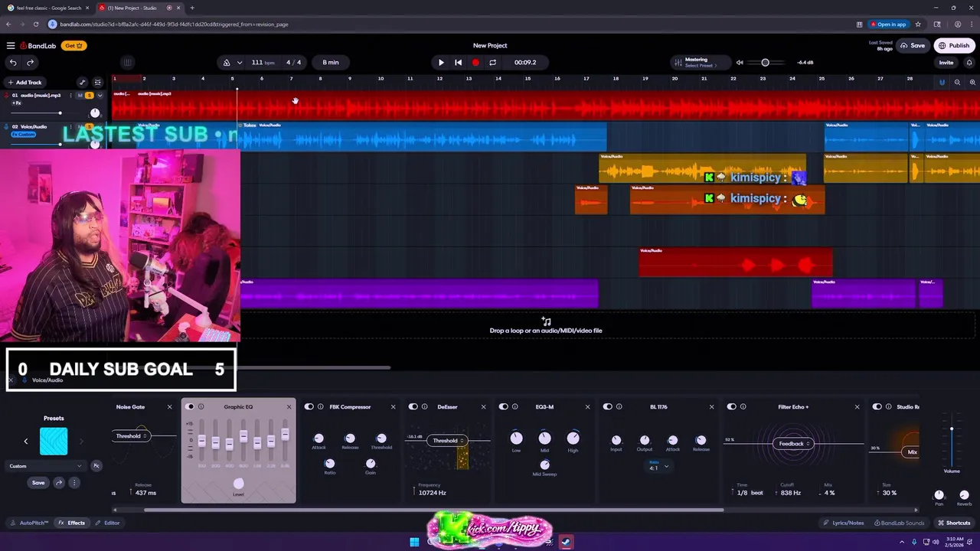Viewport: 980px width, 551px height.
Task: Open the virtual piano keyboard icon
Action: tap(128, 63)
